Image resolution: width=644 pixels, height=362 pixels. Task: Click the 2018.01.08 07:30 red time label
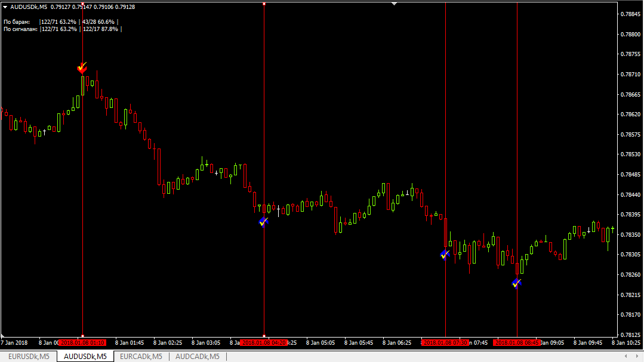(x=445, y=343)
